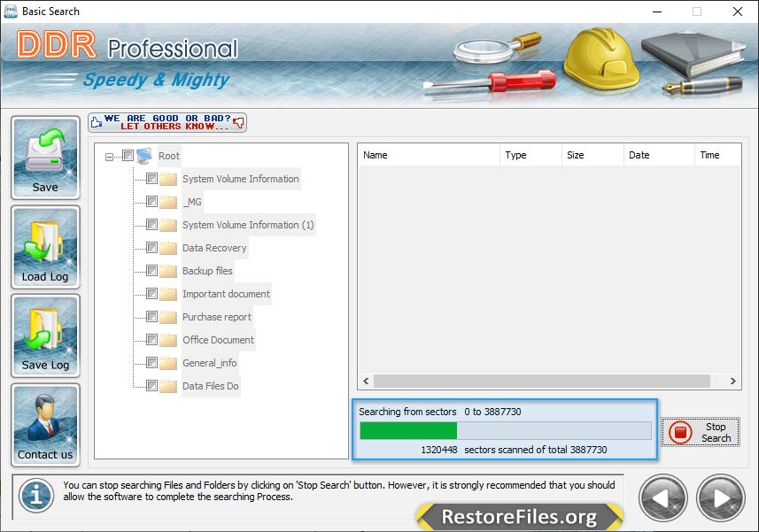Select the System Volume Information folder label
This screenshot has height=532, width=759.
(241, 179)
